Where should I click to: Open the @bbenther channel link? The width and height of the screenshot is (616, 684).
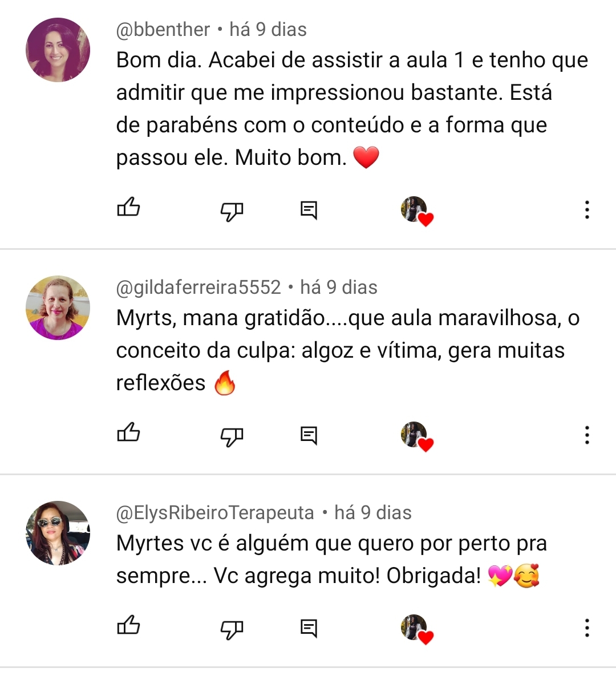163,30
